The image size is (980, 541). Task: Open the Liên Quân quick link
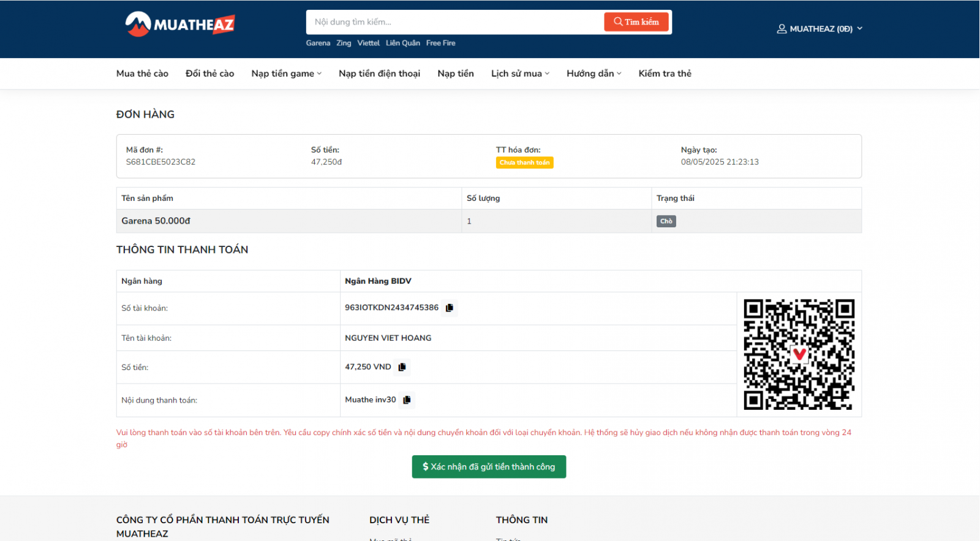tap(403, 43)
